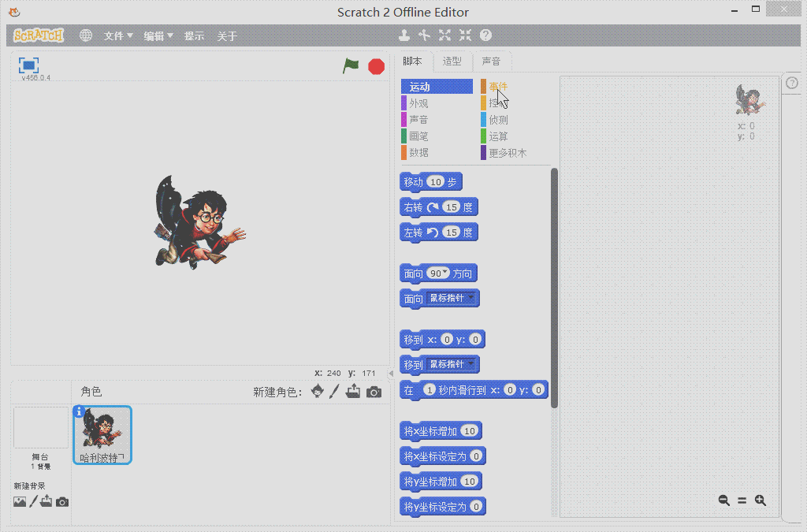Select the Grow sprite tool
The width and height of the screenshot is (807, 532).
point(444,35)
